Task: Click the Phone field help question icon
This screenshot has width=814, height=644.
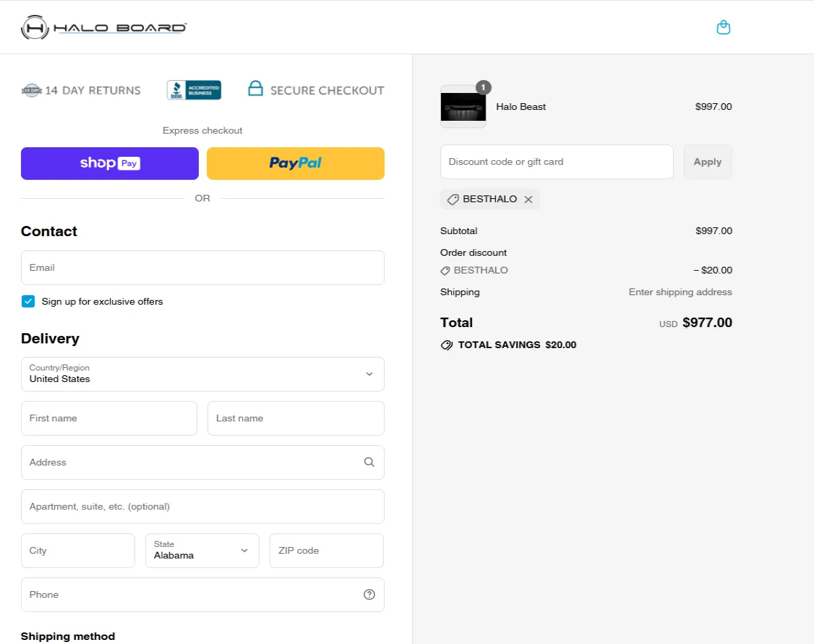Action: (x=369, y=594)
